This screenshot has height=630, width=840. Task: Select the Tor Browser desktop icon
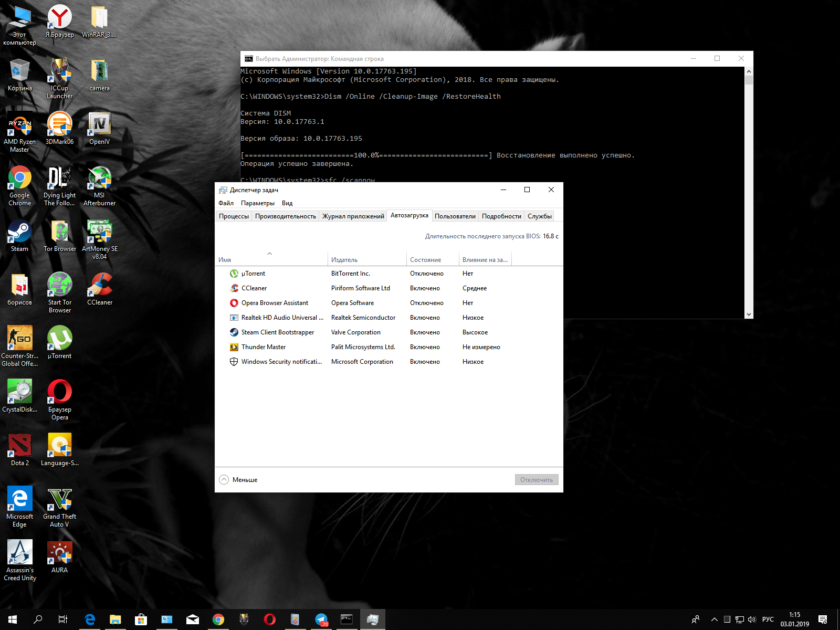coord(60,235)
